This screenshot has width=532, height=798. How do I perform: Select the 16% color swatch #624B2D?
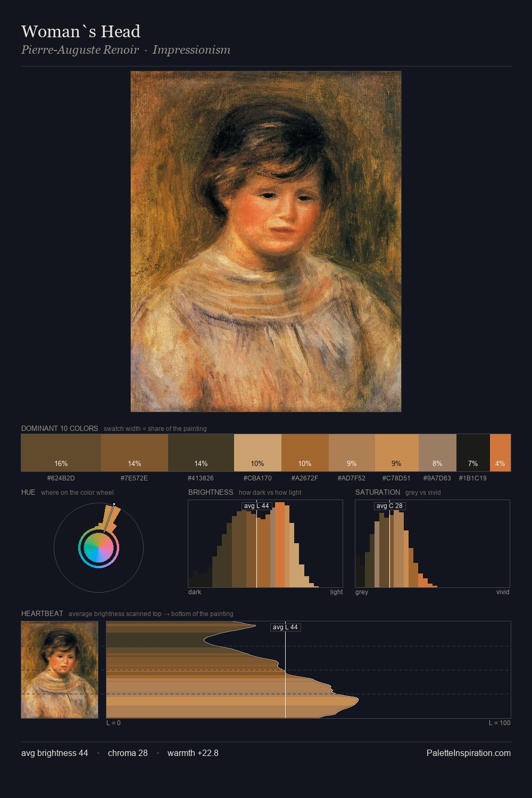61,453
